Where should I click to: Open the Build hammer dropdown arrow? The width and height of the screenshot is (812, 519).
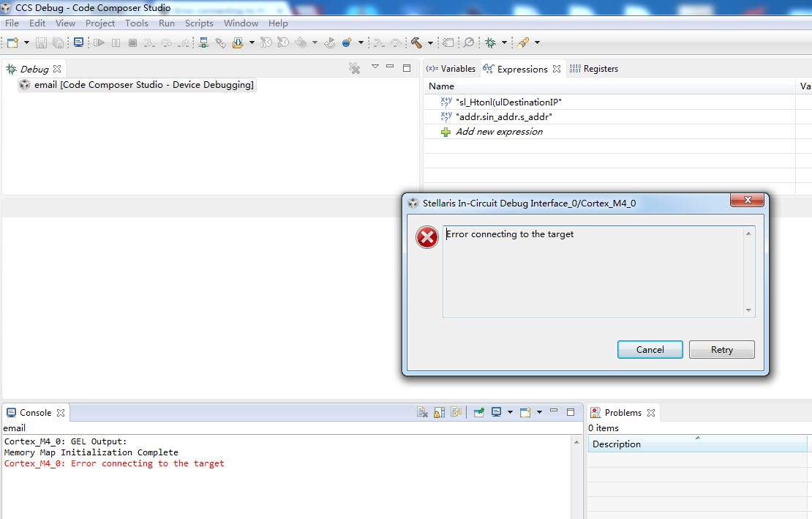[x=430, y=42]
